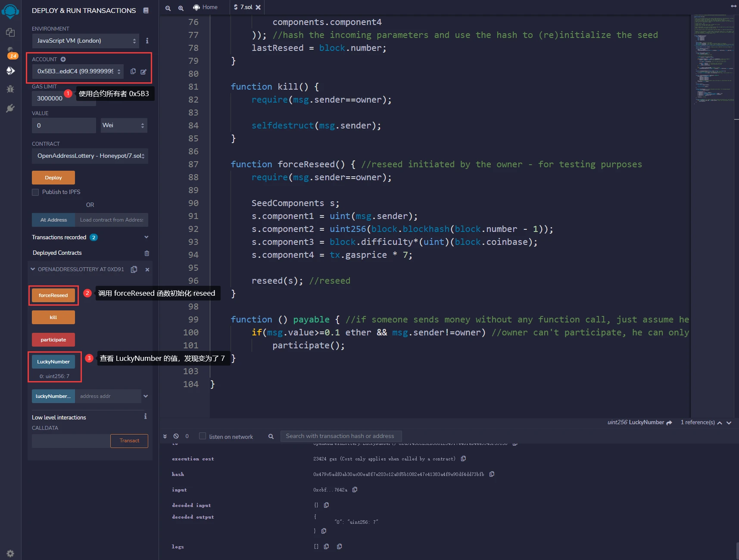Click the environment info icon
739x560 pixels.
(147, 41)
